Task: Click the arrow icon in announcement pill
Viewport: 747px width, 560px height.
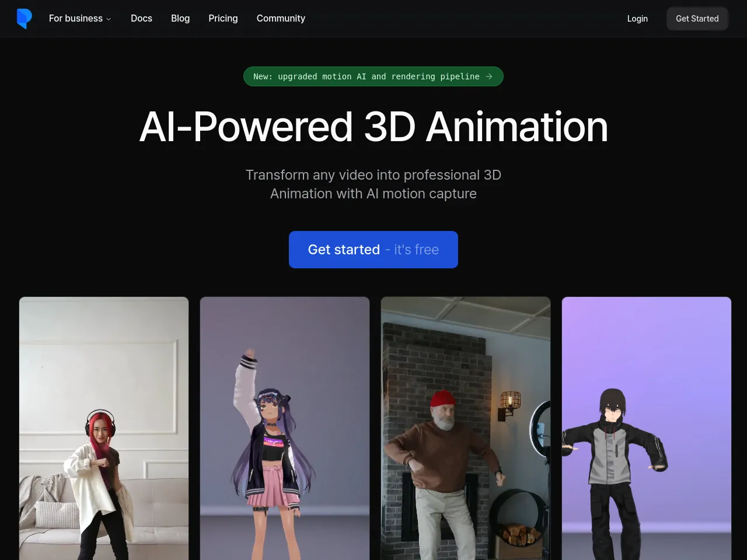Action: tap(489, 76)
